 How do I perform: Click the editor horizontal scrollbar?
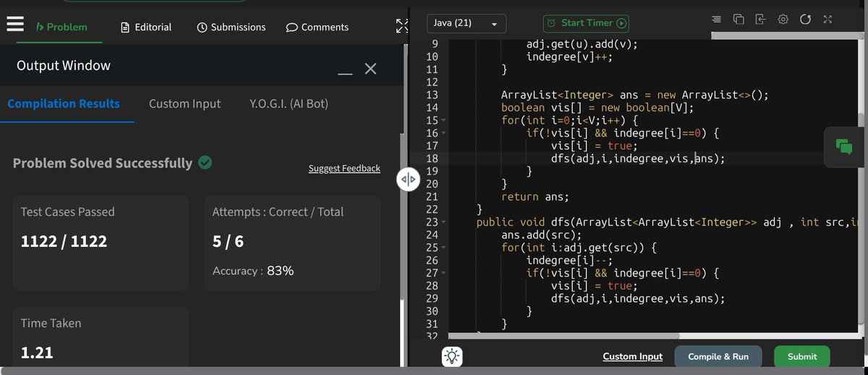click(563, 336)
